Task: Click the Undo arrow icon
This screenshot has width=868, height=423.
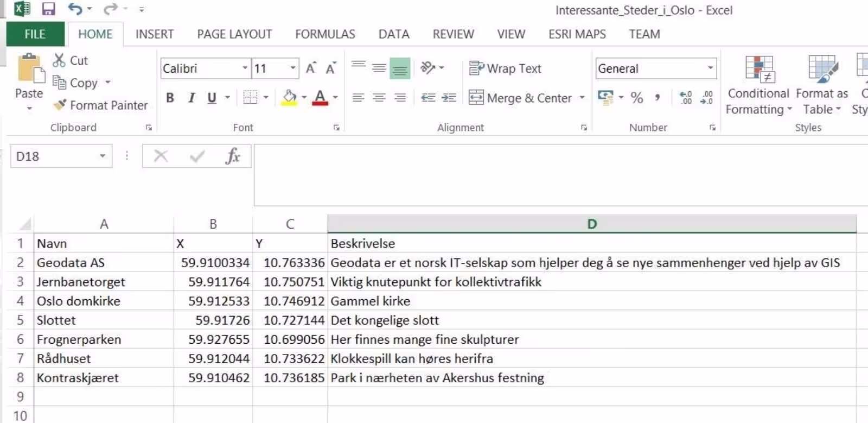Action: point(75,9)
